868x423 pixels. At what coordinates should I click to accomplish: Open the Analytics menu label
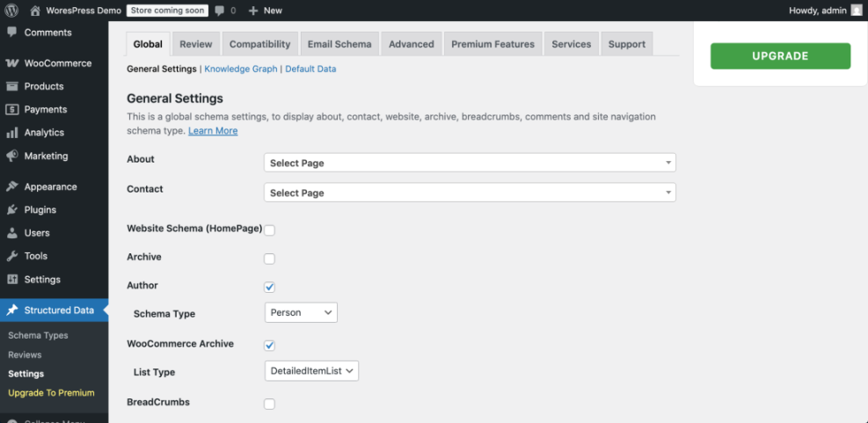point(44,133)
